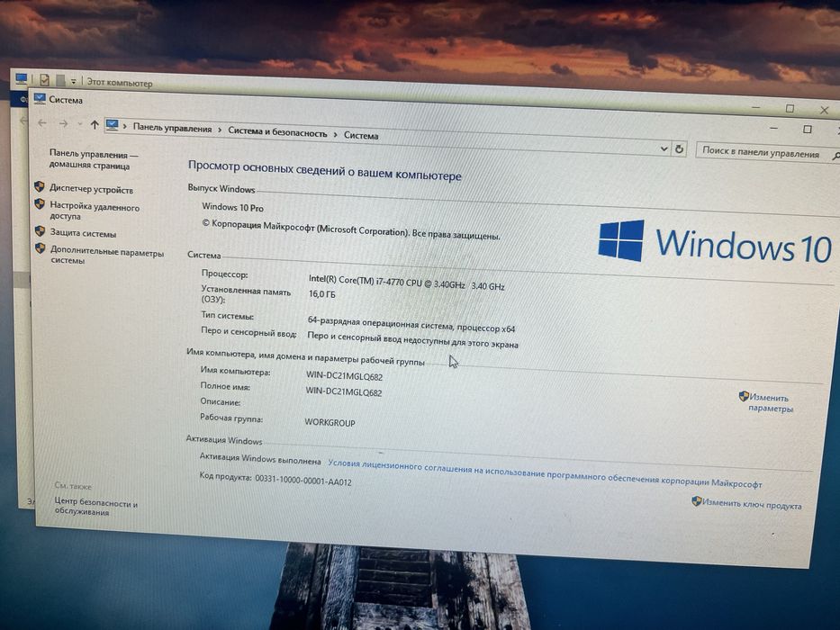The width and height of the screenshot is (840, 630).
Task: Open 'Панель управления' breadcrumb
Action: (x=172, y=128)
